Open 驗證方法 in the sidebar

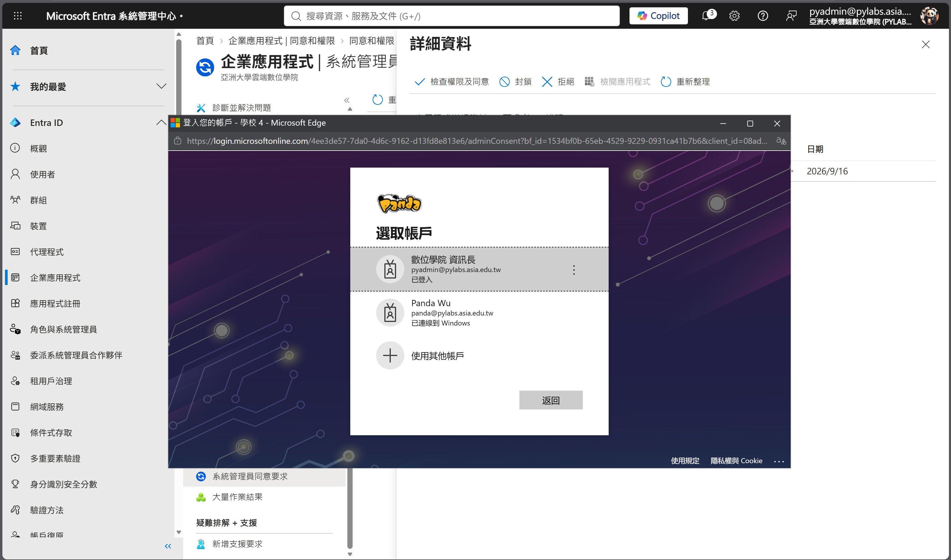click(47, 510)
